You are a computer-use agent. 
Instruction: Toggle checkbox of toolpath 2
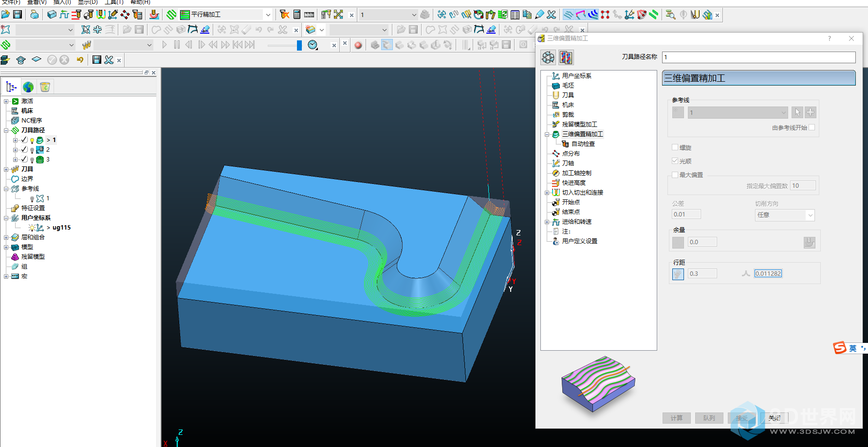coord(24,149)
